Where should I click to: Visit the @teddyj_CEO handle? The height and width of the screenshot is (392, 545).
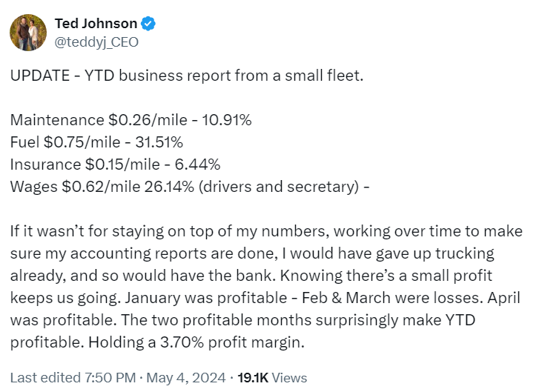tap(96, 42)
